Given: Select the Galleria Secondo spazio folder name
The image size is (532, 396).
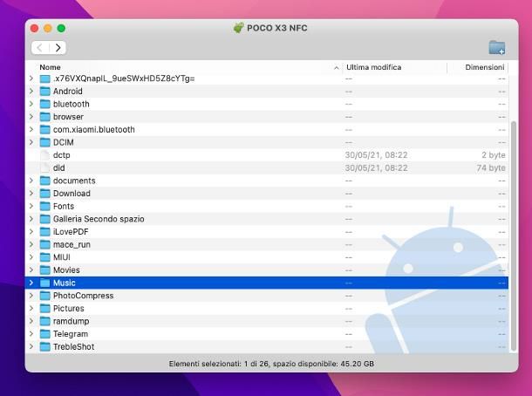Looking at the screenshot, I should (99, 219).
